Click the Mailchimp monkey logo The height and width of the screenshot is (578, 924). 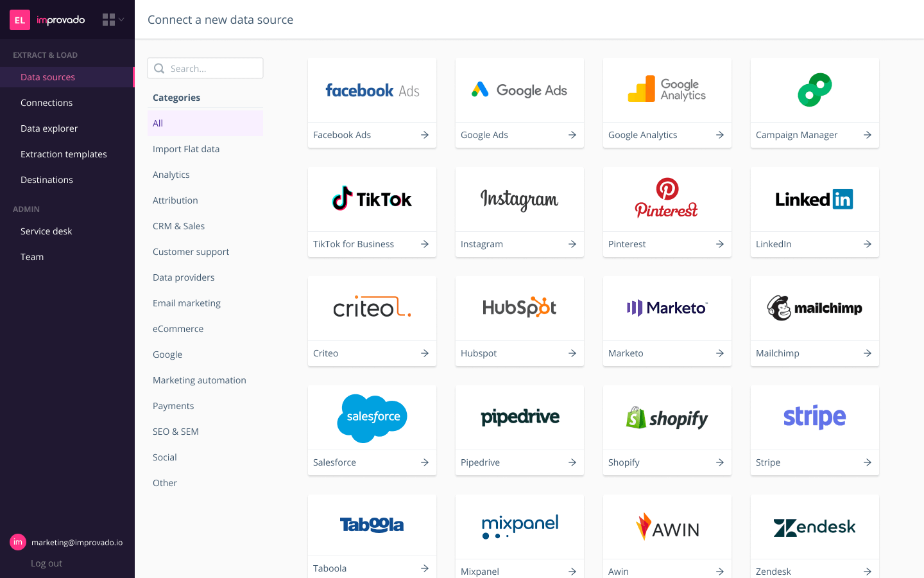815,308
